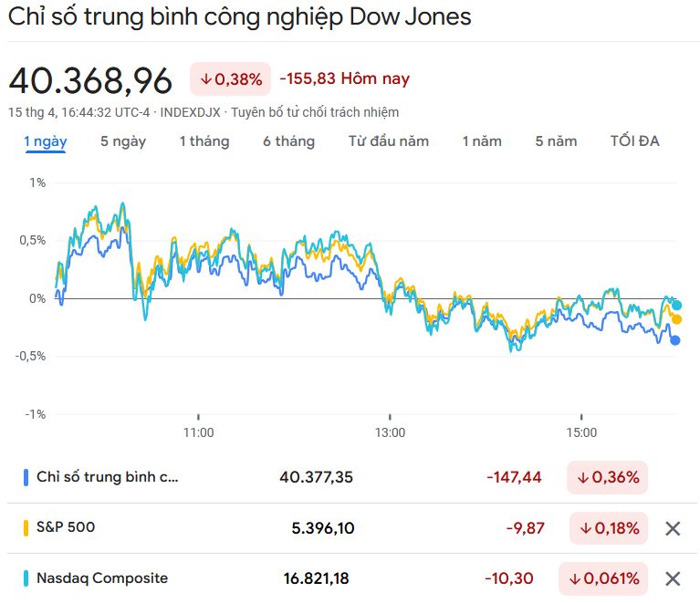Remove S&P 500 comparison with X icon
The width and height of the screenshot is (700, 603).
point(673,528)
